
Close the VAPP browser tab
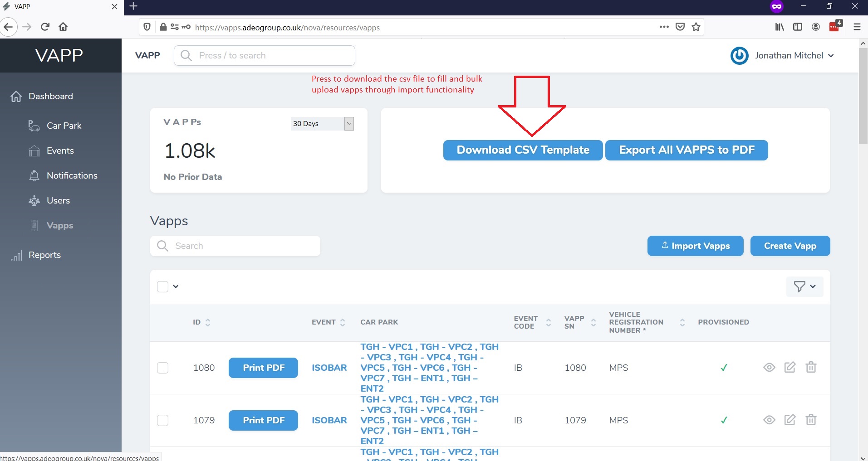(114, 7)
